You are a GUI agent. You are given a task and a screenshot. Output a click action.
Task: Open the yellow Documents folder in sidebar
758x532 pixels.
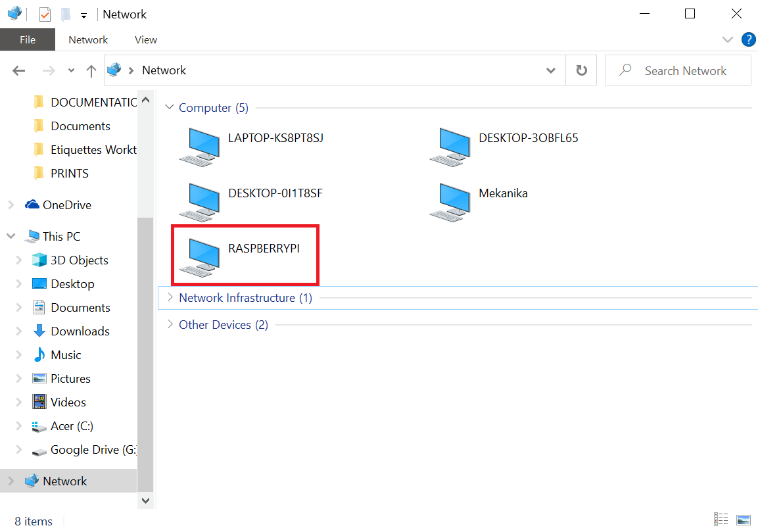[72, 126]
